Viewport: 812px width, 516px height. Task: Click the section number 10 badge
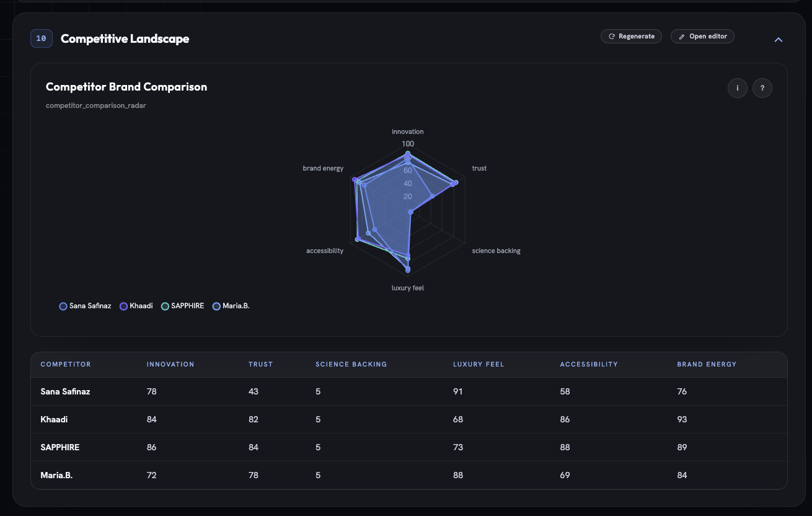coord(41,38)
